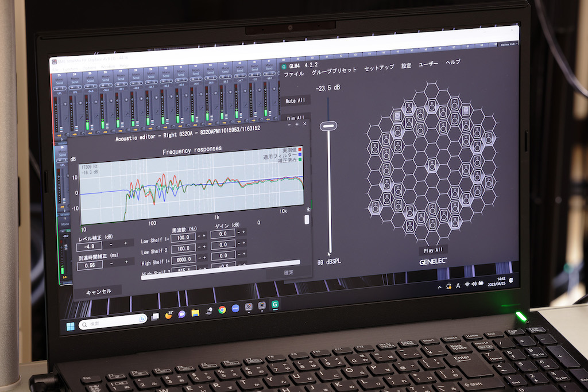Click the top-left subwoofer icon in the speaker grid
The height and width of the screenshot is (392, 588).
point(397,117)
